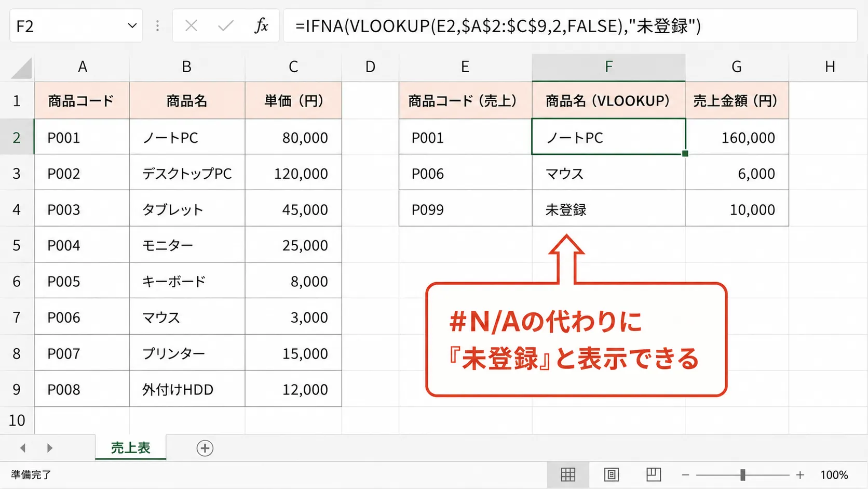Screen dimensions: 868x489
Task: Click into the formula bar IFNA formula
Action: pyautogui.click(x=569, y=25)
